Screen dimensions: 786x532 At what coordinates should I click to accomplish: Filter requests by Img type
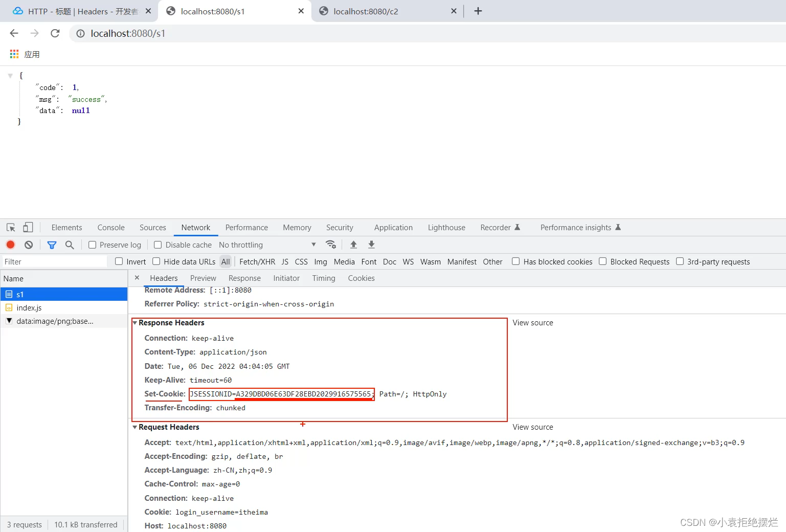321,262
